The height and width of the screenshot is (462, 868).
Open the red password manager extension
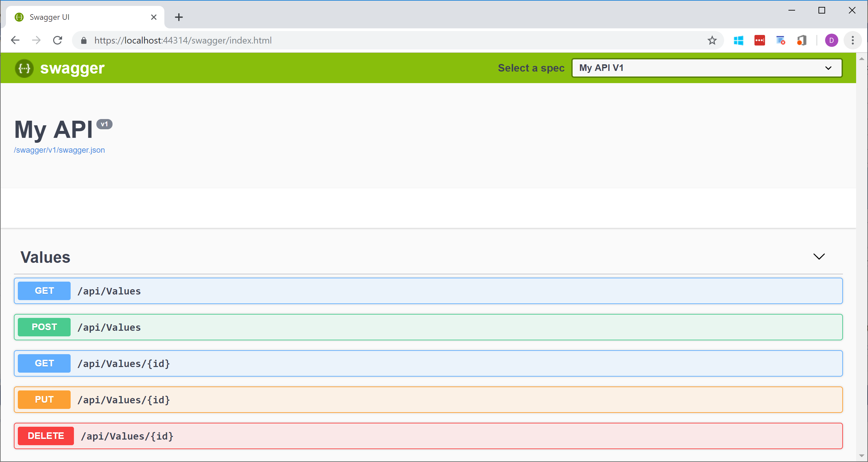point(759,41)
